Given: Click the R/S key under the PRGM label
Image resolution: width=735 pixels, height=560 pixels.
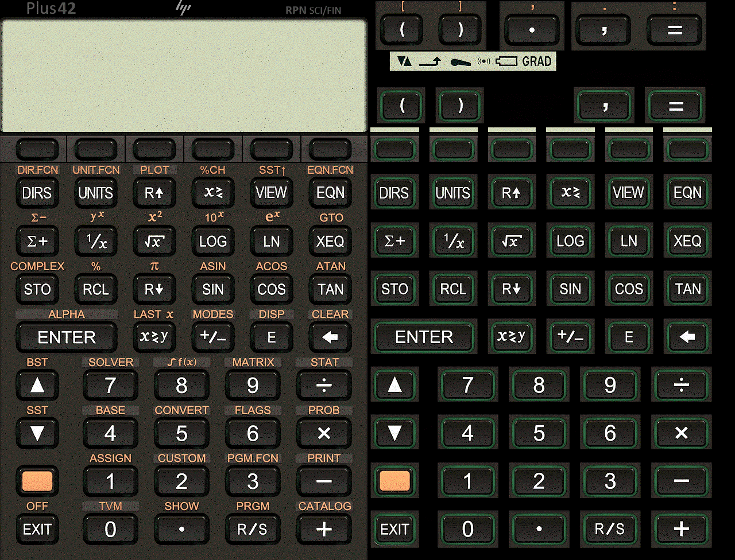Looking at the screenshot, I should click(253, 529).
